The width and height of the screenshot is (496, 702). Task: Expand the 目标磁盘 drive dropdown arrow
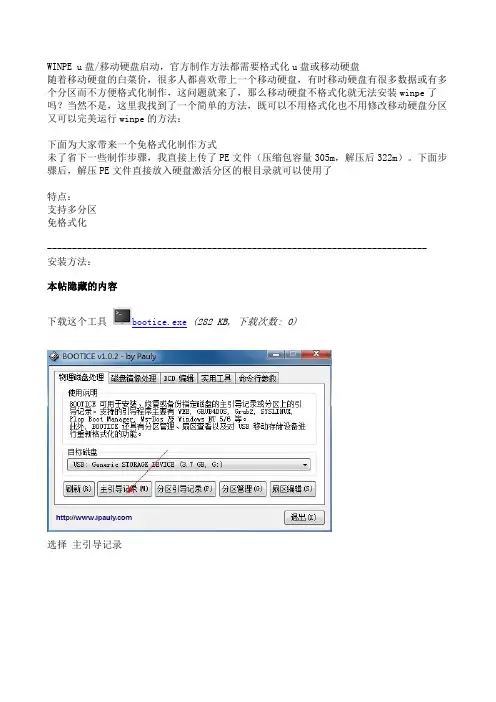[304, 465]
